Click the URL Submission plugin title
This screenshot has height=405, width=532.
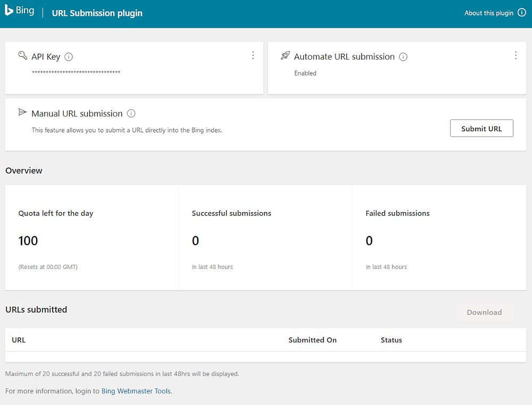click(x=97, y=13)
